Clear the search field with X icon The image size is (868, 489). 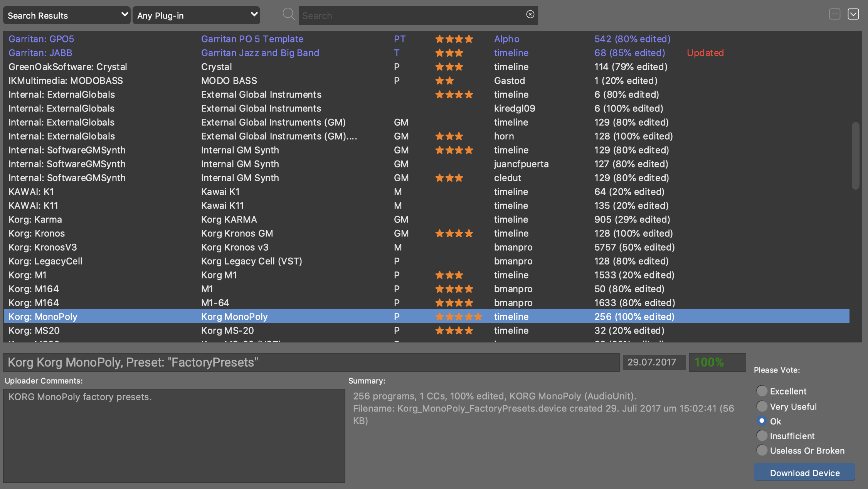point(530,14)
